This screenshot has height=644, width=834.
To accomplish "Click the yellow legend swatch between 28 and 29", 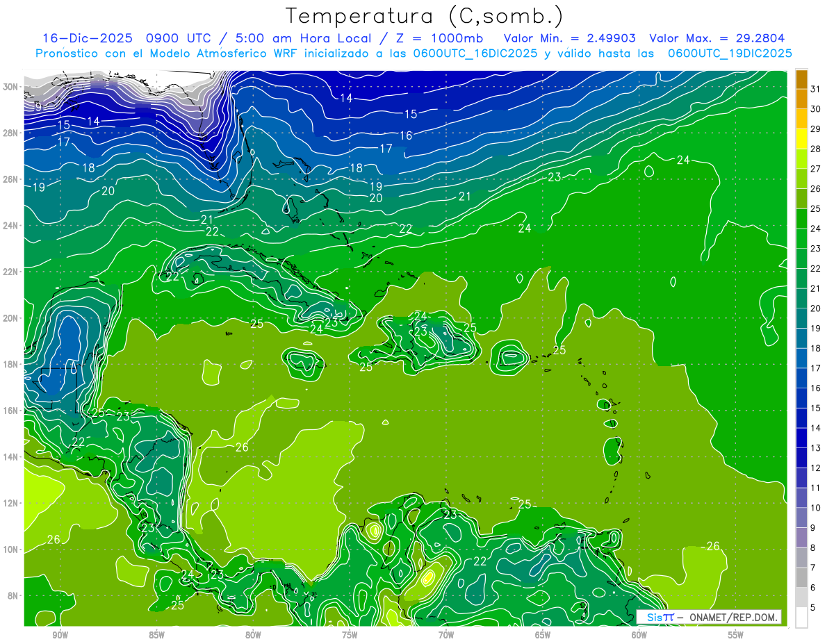I will pyautogui.click(x=801, y=138).
